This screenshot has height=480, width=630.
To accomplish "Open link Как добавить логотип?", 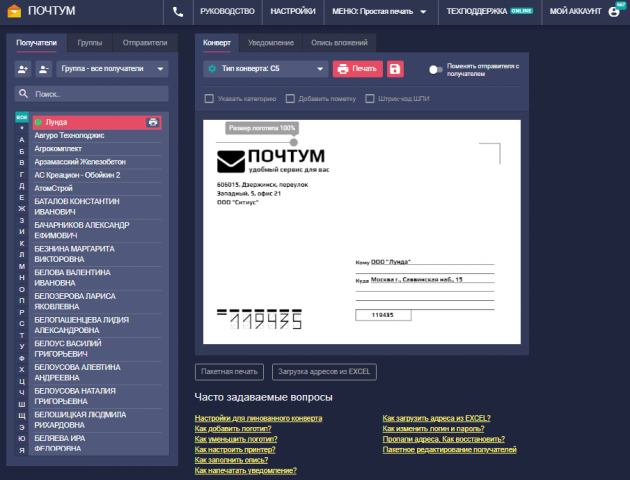I will click(231, 429).
